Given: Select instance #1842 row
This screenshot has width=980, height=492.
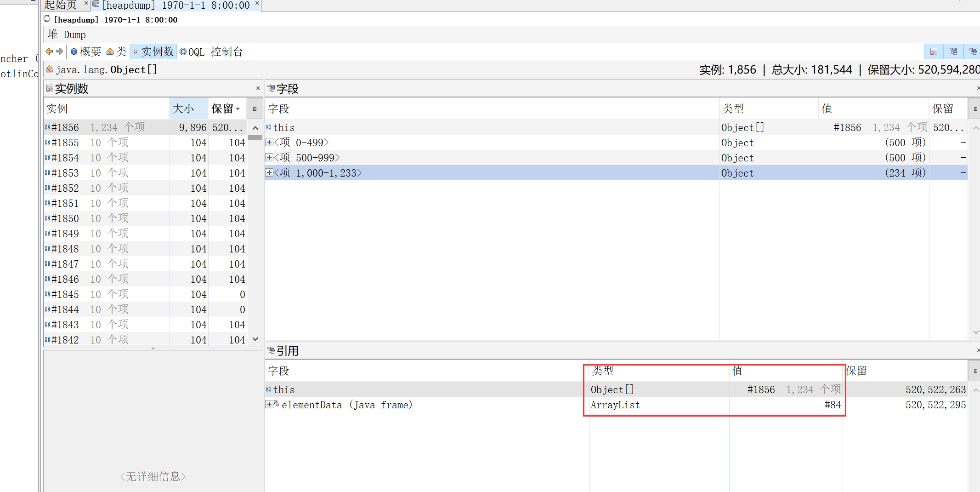Looking at the screenshot, I should (x=145, y=340).
